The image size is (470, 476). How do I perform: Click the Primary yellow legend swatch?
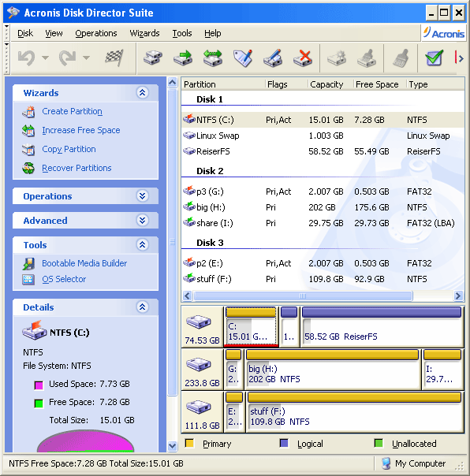pos(189,443)
